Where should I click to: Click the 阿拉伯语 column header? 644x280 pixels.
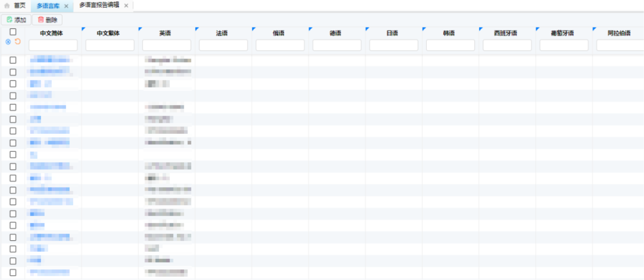(x=619, y=33)
